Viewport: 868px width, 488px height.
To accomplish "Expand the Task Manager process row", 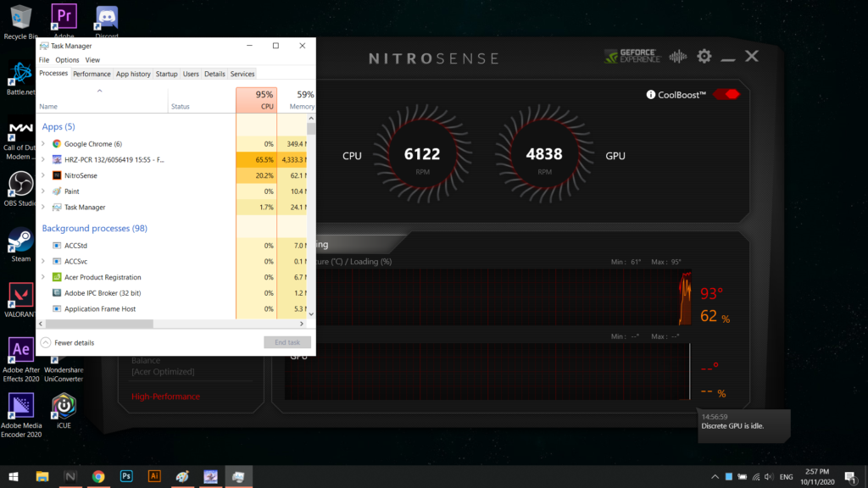I will coord(43,207).
